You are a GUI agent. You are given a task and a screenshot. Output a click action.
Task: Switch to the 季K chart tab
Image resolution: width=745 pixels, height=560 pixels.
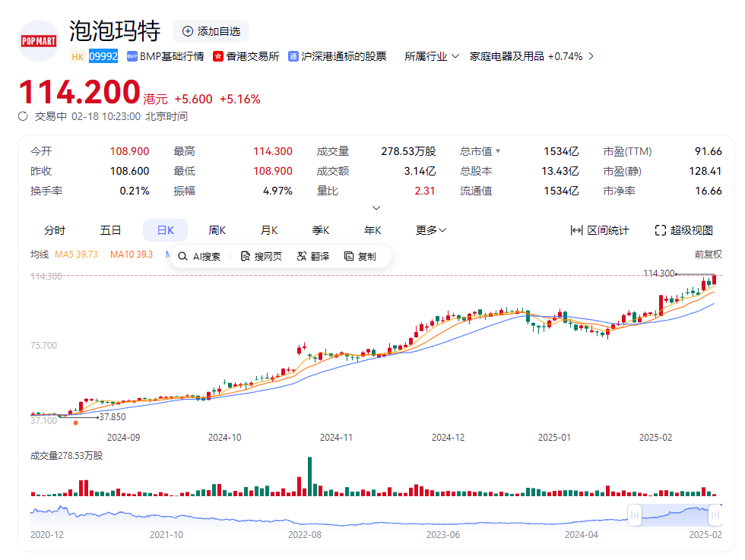(321, 230)
